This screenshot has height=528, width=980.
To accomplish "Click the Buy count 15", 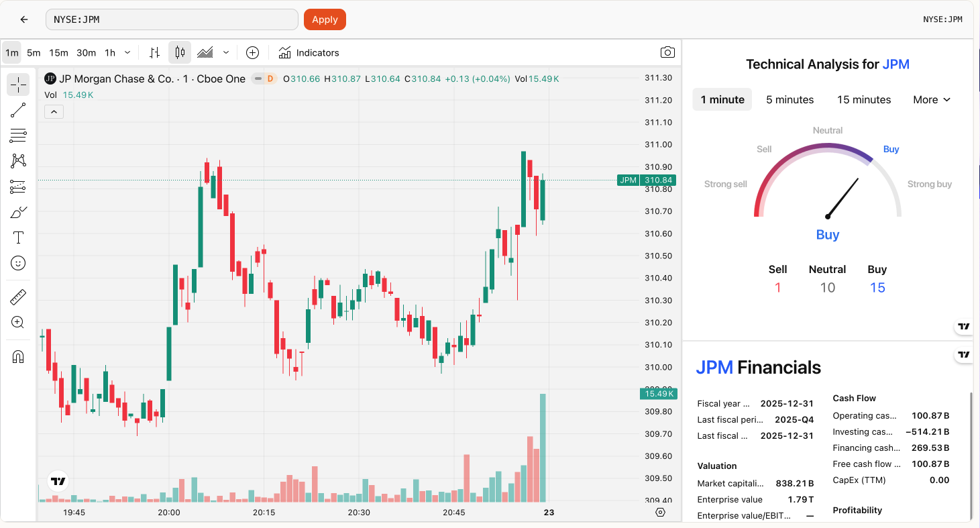I will (877, 288).
